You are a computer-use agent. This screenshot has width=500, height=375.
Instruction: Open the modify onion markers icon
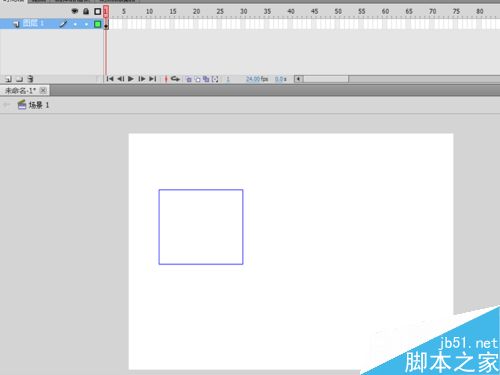(215, 79)
